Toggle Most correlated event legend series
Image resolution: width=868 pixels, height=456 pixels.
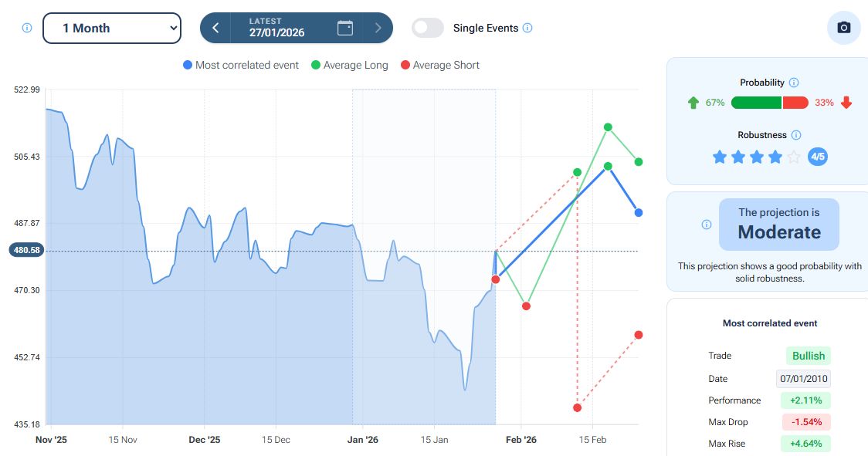pyautogui.click(x=241, y=66)
